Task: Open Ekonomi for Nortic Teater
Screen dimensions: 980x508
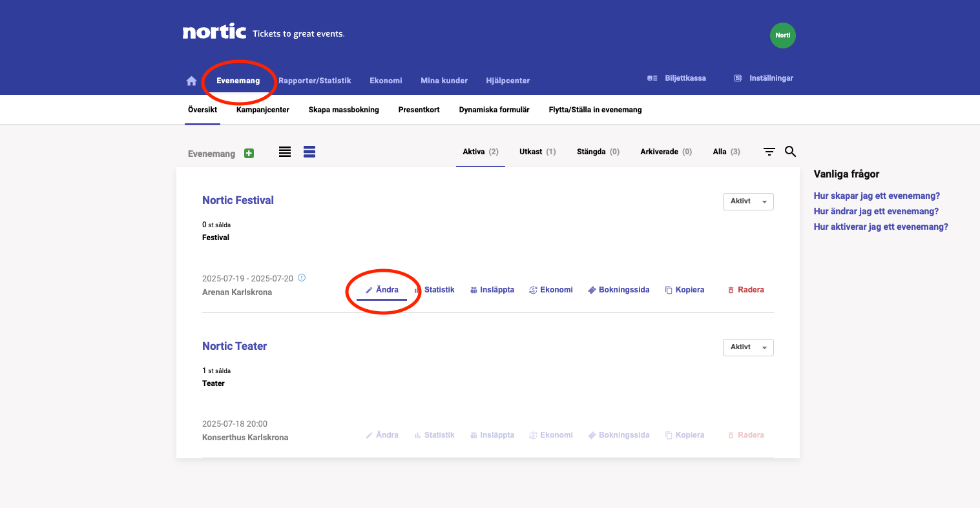Action: [x=551, y=435]
